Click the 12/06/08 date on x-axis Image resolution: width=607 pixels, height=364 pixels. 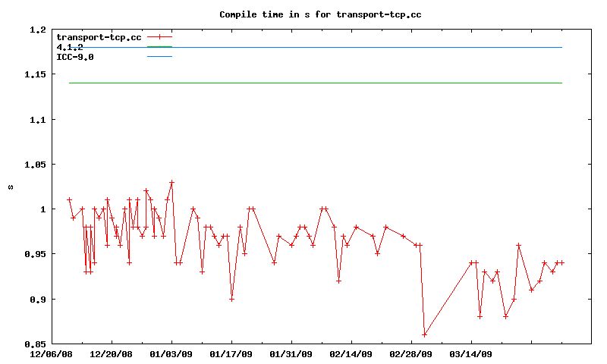[52, 354]
